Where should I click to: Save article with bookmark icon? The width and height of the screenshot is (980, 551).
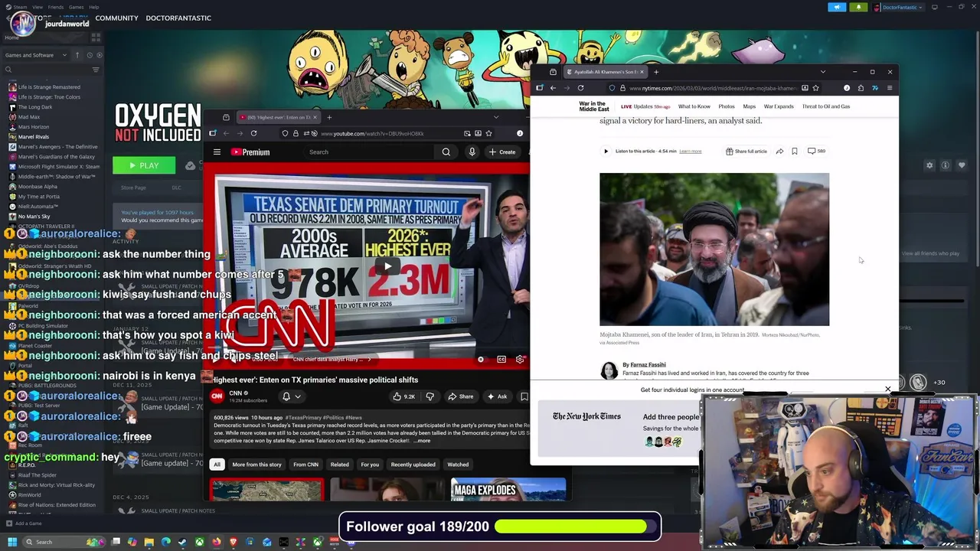point(794,152)
